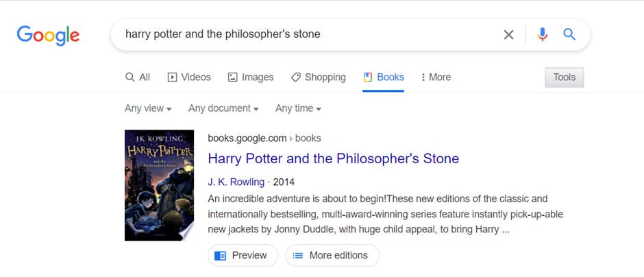Image resolution: width=644 pixels, height=277 pixels.
Task: Expand the Any view dropdown
Action: pyautogui.click(x=148, y=108)
